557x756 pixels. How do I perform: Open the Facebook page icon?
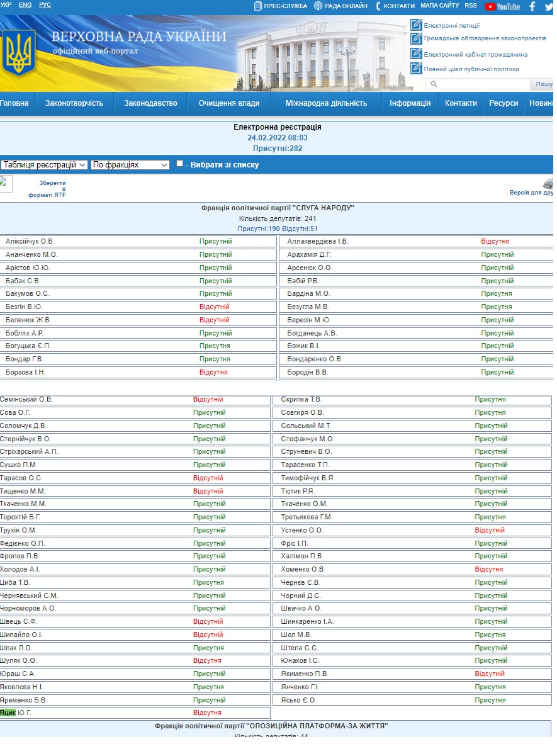[532, 6]
